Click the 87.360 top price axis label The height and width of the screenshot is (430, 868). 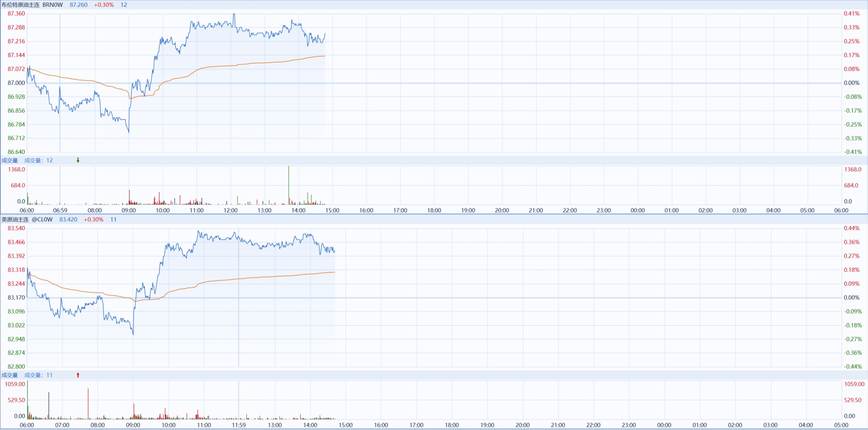tap(16, 14)
